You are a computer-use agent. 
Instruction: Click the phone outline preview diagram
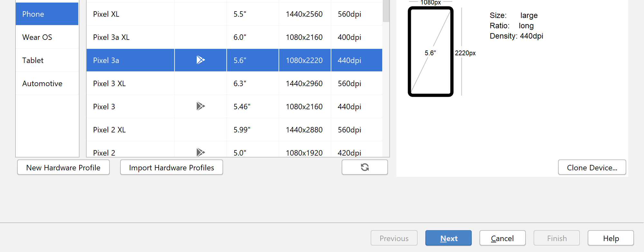[x=431, y=51]
